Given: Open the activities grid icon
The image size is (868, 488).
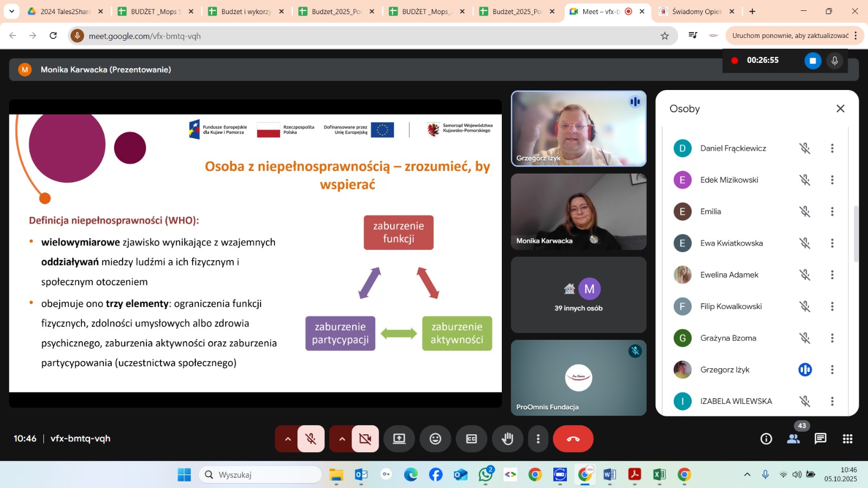Looking at the screenshot, I should pos(847,439).
